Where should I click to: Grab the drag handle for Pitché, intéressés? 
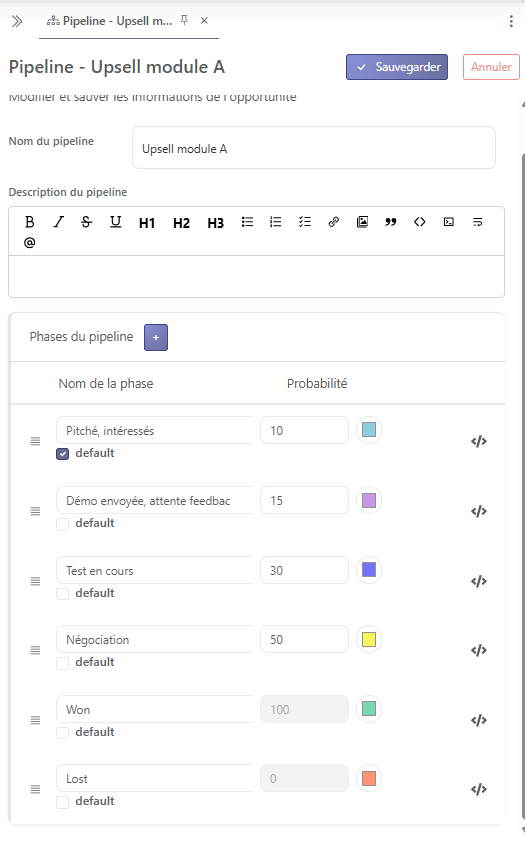[x=35, y=441]
